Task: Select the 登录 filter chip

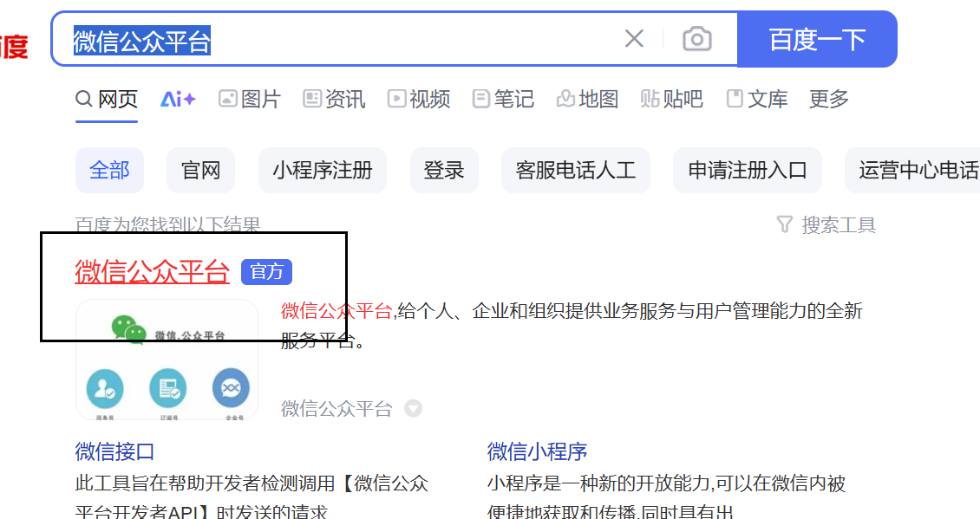Action: coord(444,170)
